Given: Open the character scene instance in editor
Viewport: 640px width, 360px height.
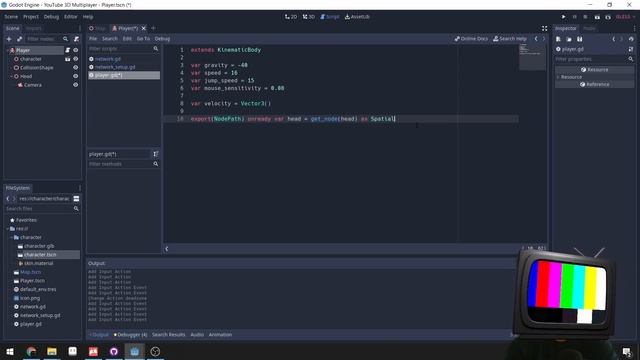Looking at the screenshot, I should coord(68,59).
